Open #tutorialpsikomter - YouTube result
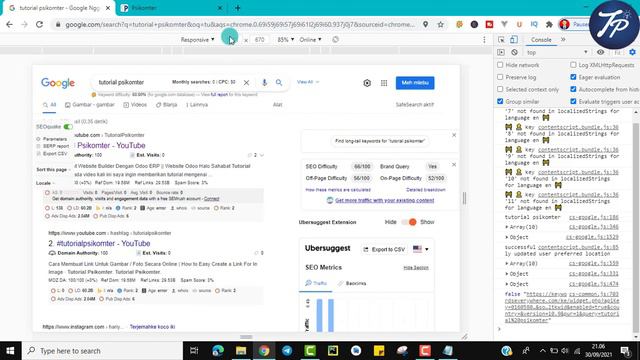 pos(103,243)
